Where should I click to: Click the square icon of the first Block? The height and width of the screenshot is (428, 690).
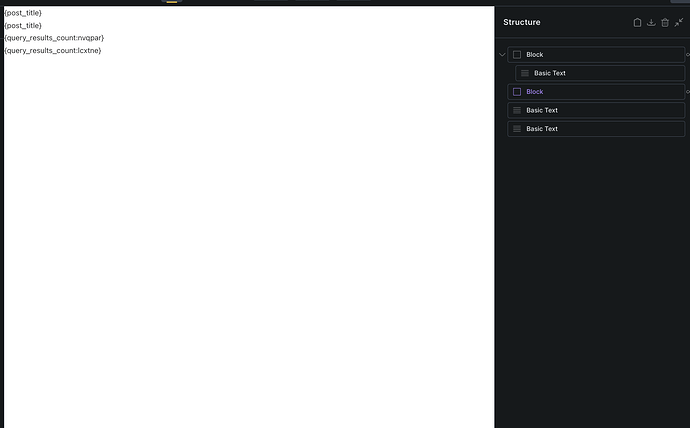tap(517, 55)
